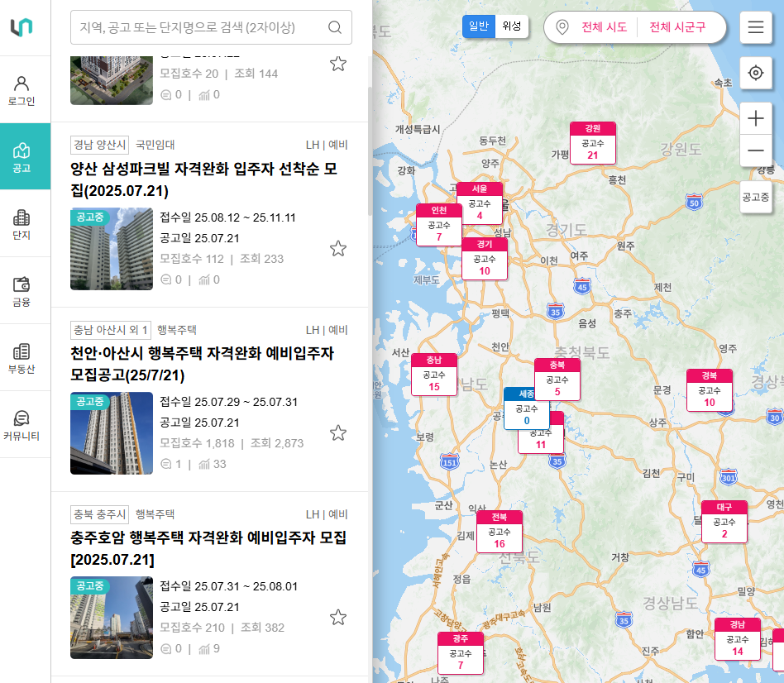
Task: Click the current location crosshair button
Action: [x=755, y=74]
